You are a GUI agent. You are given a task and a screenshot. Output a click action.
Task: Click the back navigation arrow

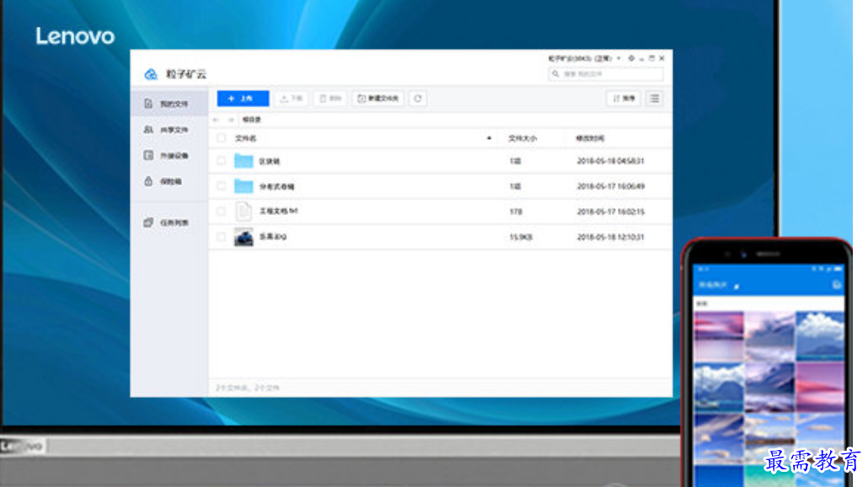click(x=217, y=120)
